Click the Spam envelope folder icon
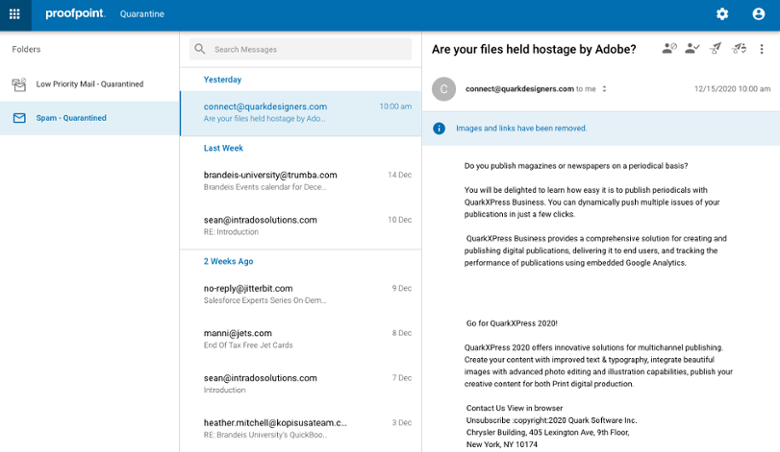The height and width of the screenshot is (452, 780). point(19,118)
